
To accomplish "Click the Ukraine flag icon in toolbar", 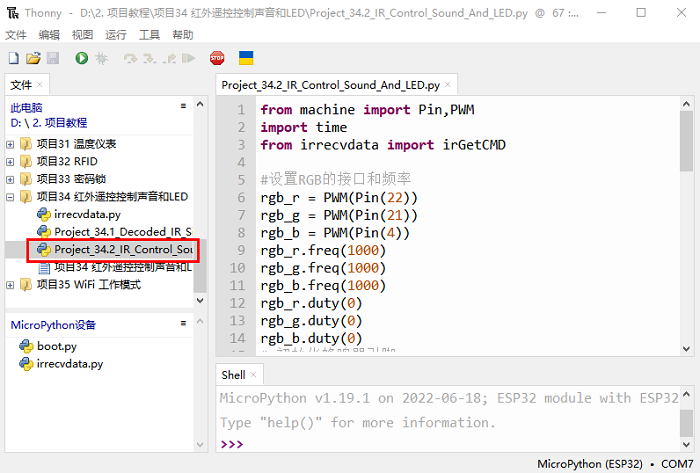I will 245,59.
